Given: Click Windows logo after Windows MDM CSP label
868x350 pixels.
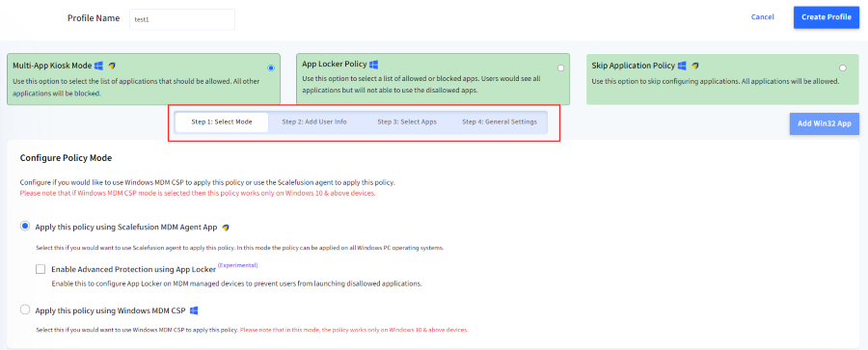Looking at the screenshot, I should point(194,310).
